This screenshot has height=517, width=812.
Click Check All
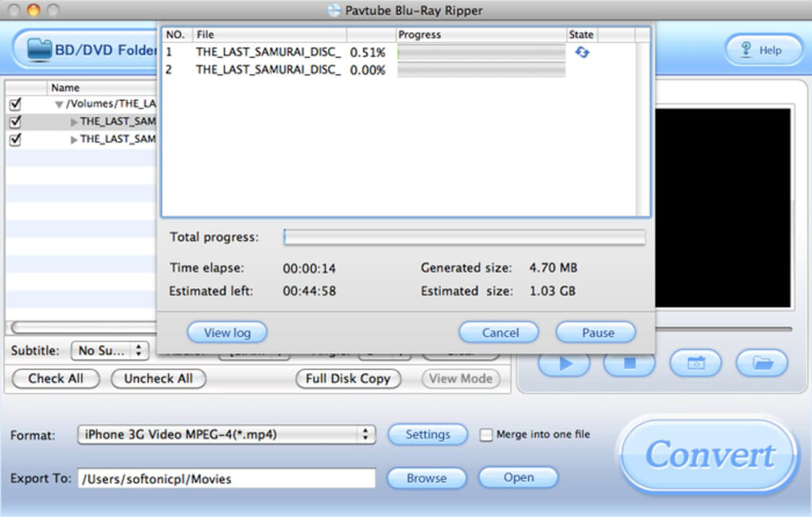[56, 379]
